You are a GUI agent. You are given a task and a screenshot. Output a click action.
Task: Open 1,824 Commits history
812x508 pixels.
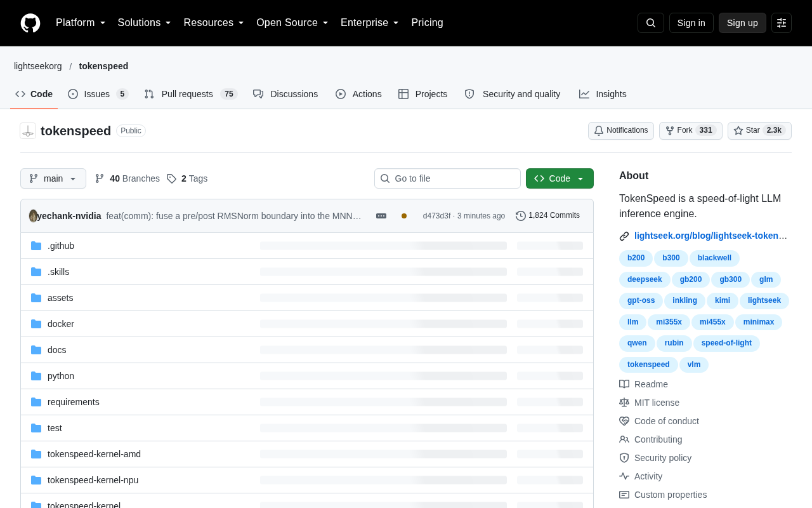(547, 216)
